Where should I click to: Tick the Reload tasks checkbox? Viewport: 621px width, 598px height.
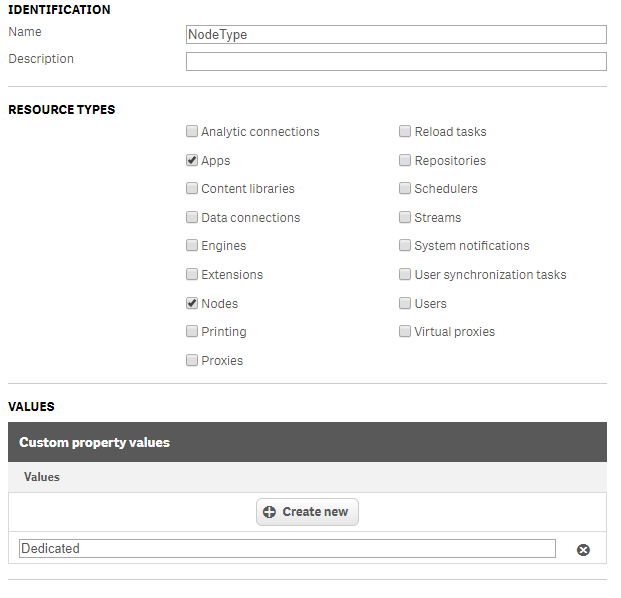coord(405,131)
